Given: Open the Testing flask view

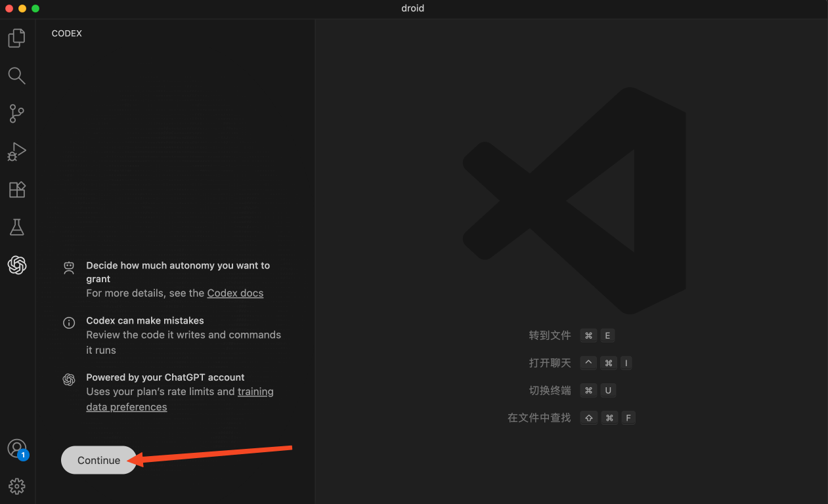Looking at the screenshot, I should pos(17,227).
